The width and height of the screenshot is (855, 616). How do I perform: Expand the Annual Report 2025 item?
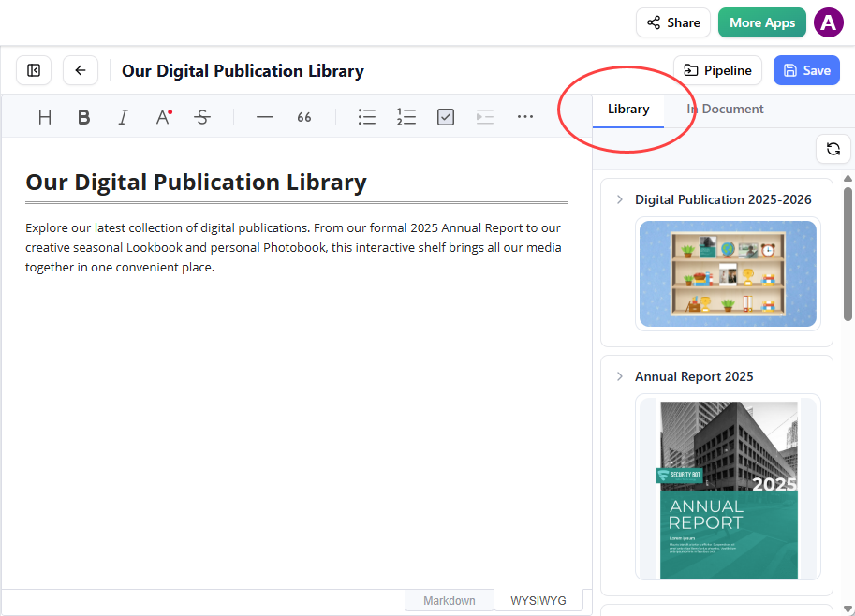[x=619, y=376]
